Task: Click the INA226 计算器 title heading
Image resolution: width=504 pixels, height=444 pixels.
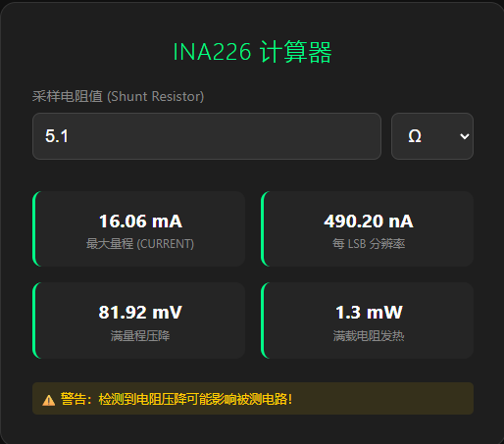Action: click(x=252, y=52)
